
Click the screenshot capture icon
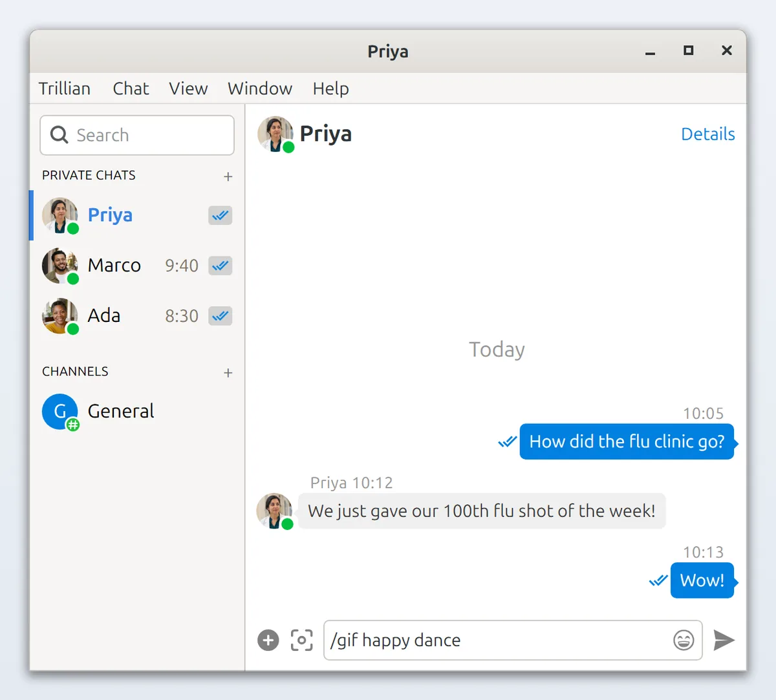(301, 640)
